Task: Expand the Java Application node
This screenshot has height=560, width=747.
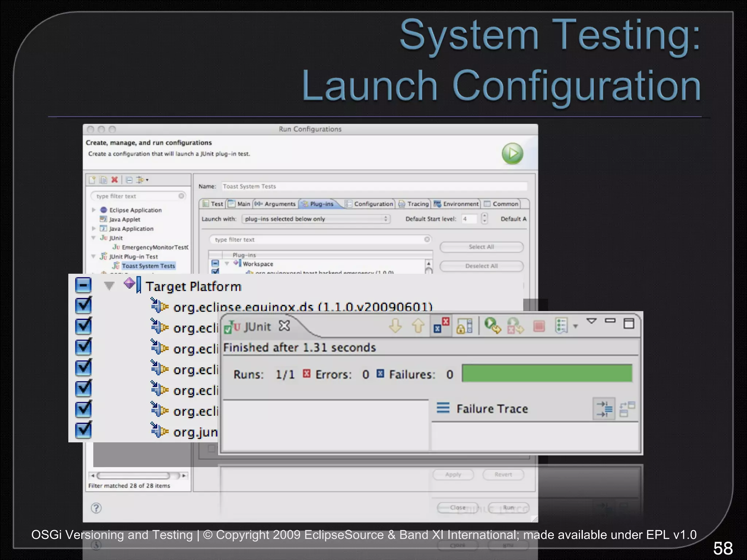Action: coord(94,229)
